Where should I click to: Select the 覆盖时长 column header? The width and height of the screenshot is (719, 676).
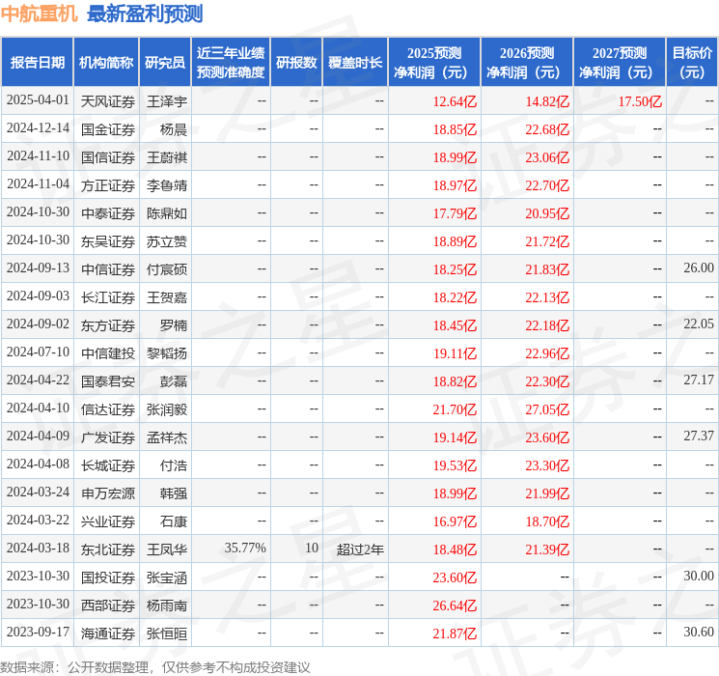tap(355, 62)
